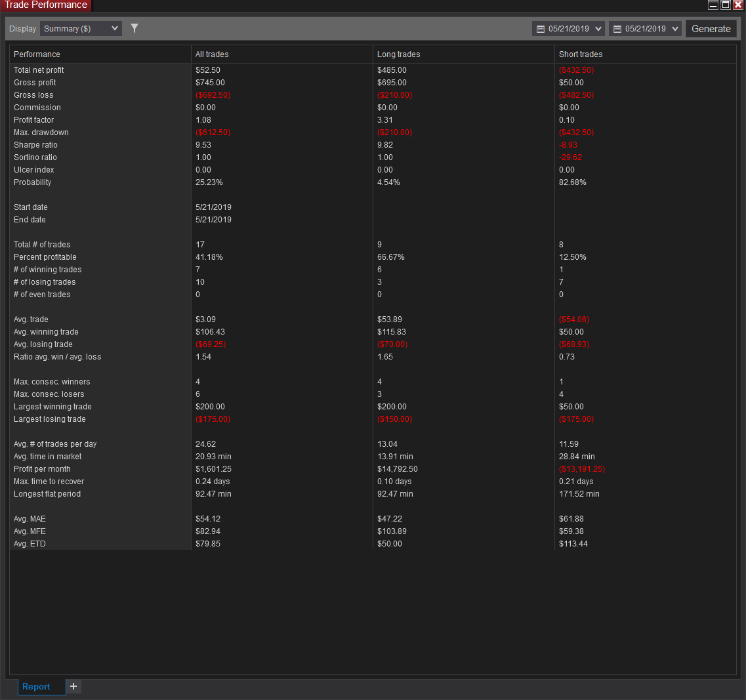Click the 41.18% percent profitable value
Viewport: 746px width, 700px height.
(x=209, y=257)
